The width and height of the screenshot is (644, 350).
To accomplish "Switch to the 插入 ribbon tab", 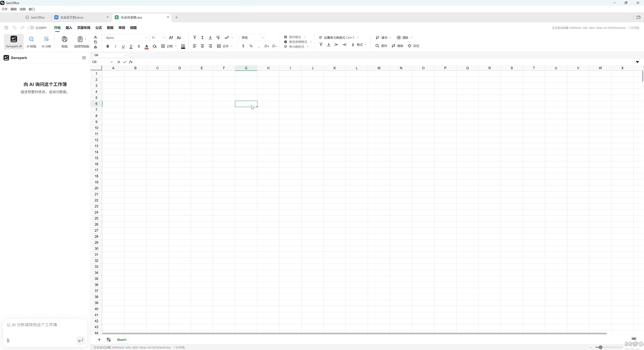I will 69,28.
